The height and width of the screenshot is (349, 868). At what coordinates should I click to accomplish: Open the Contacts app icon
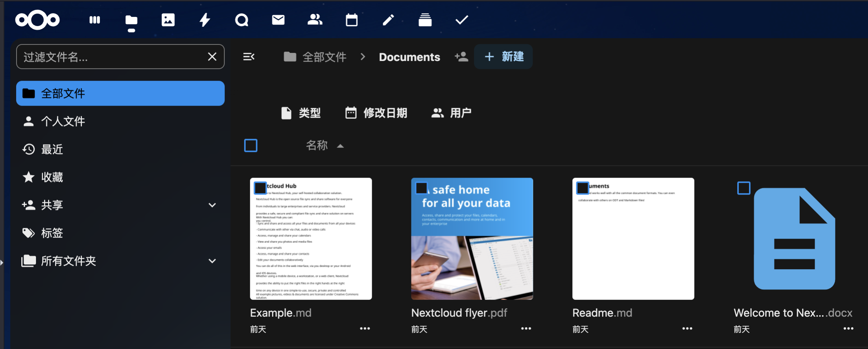coord(315,20)
